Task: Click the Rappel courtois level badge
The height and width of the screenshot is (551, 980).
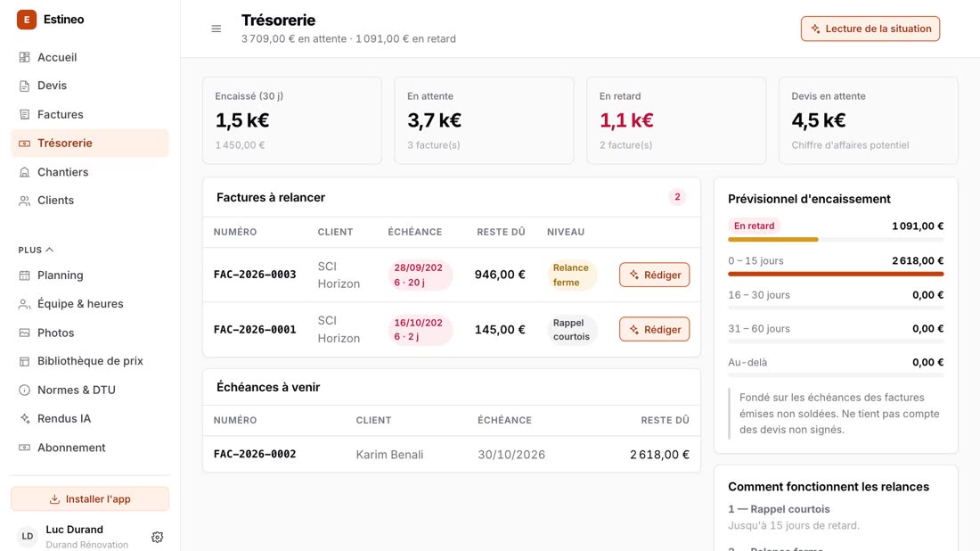Action: [x=571, y=330]
